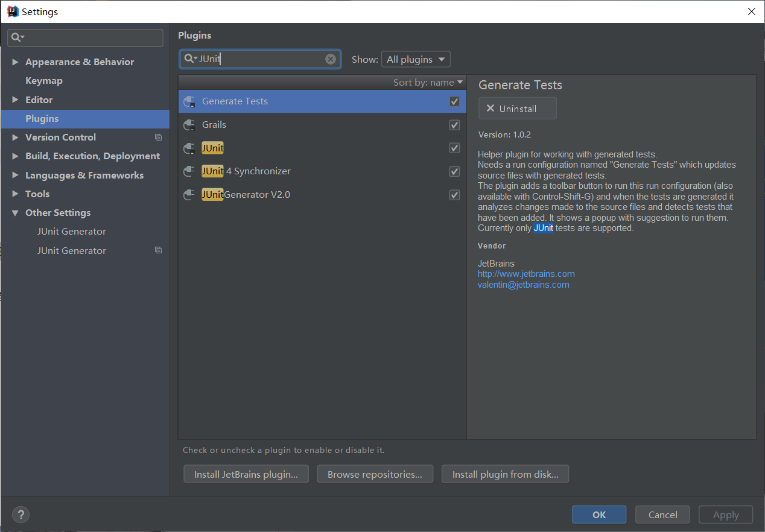
Task: Open the Sort by name dropdown
Action: [x=428, y=82]
